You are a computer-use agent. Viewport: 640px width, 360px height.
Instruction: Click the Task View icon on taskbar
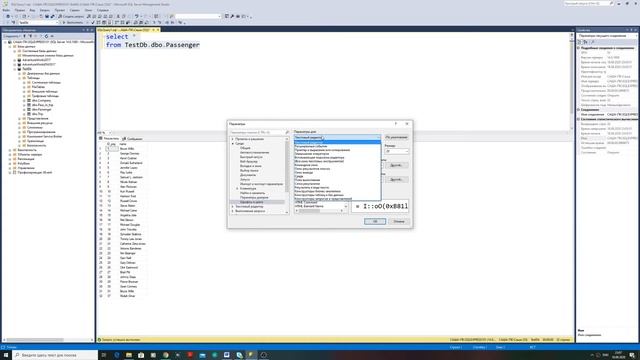click(104, 355)
